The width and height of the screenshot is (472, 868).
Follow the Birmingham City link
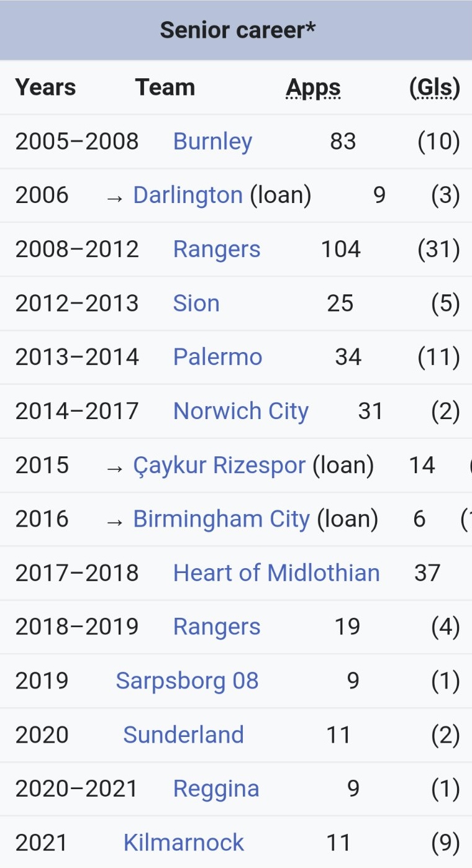tap(221, 519)
